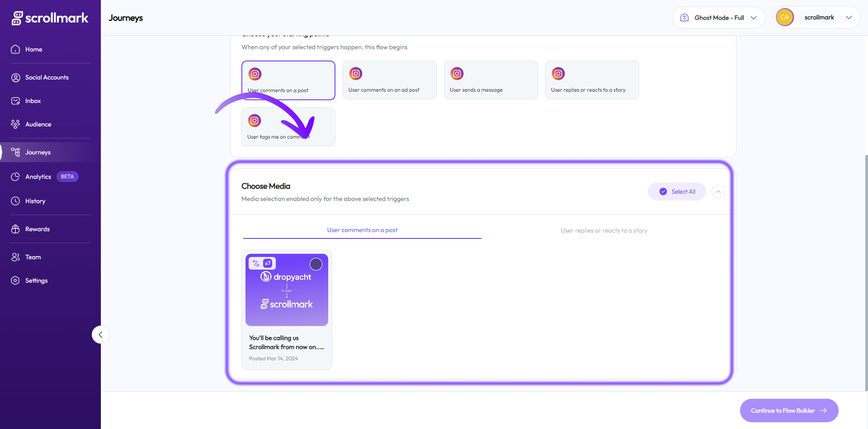Image resolution: width=868 pixels, height=429 pixels.
Task: Open Audience via its people icon
Action: point(15,124)
